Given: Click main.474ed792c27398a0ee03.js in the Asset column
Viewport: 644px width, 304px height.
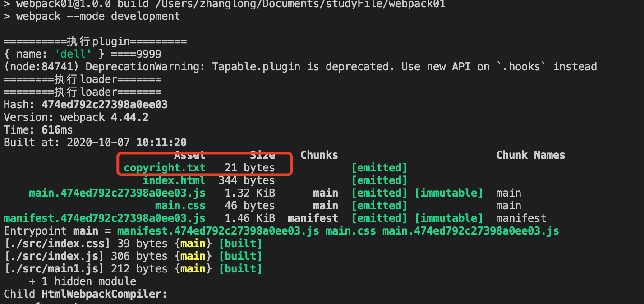Looking at the screenshot, I should pos(117,193).
